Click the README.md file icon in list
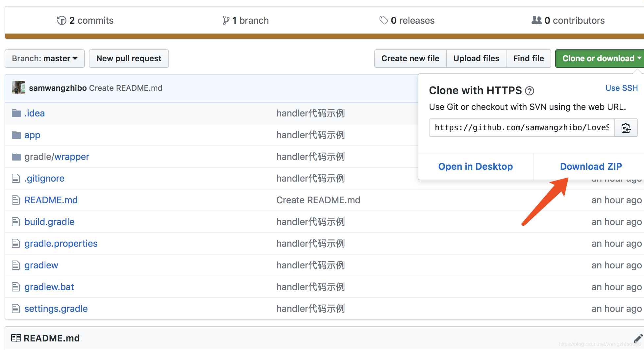 click(x=16, y=200)
